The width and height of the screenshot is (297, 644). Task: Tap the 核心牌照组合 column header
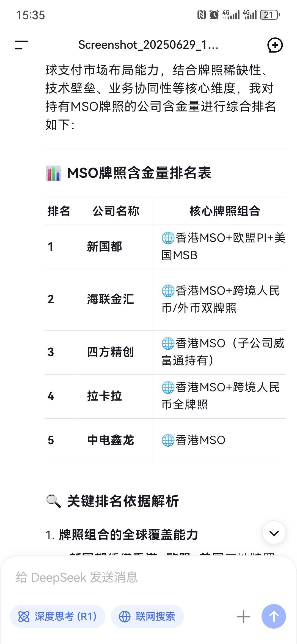pyautogui.click(x=225, y=211)
